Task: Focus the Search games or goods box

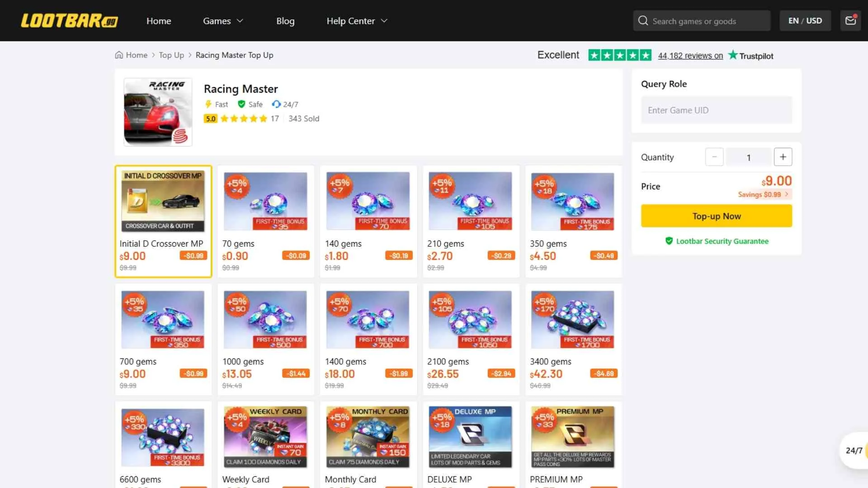Action: (702, 21)
